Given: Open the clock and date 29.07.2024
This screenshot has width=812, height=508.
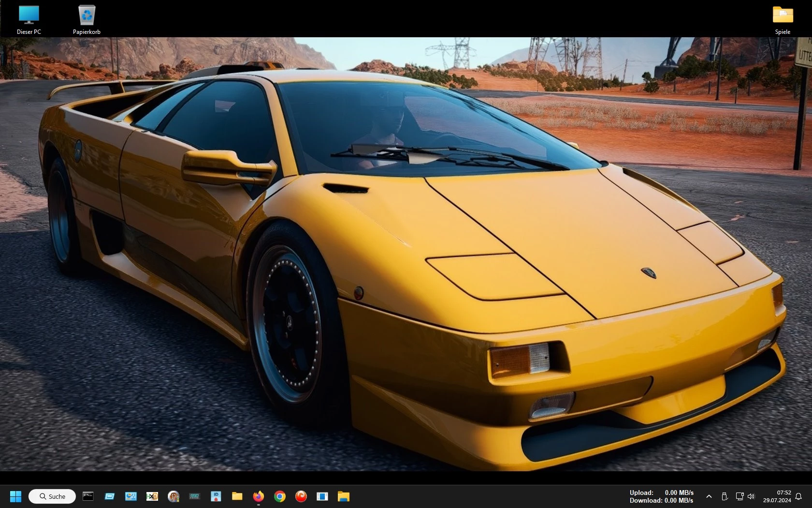Looking at the screenshot, I should click(777, 496).
